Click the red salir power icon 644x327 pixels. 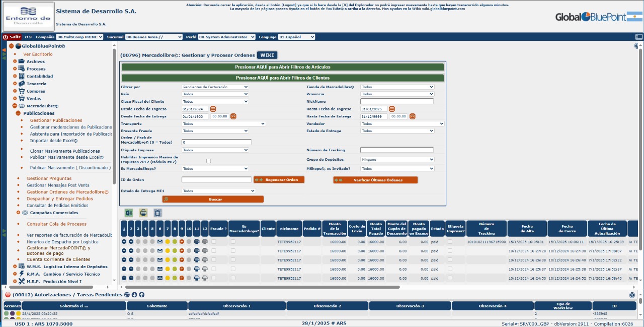6,37
